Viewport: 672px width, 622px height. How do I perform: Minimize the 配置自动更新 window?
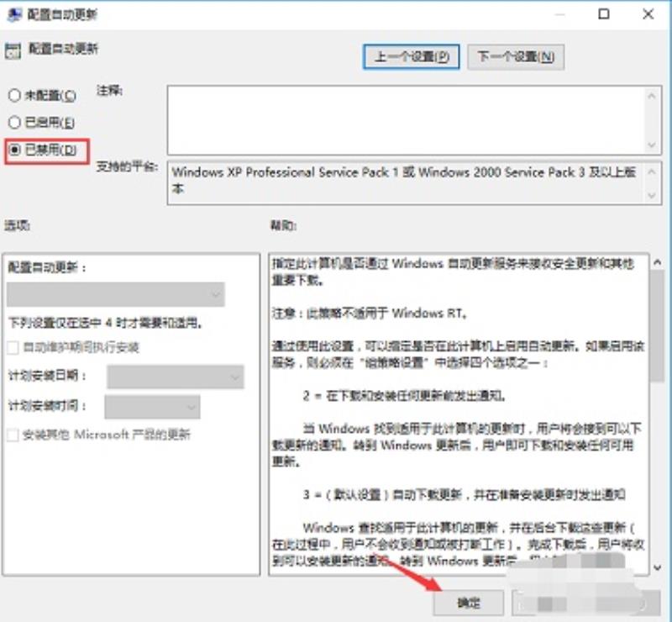click(x=559, y=14)
